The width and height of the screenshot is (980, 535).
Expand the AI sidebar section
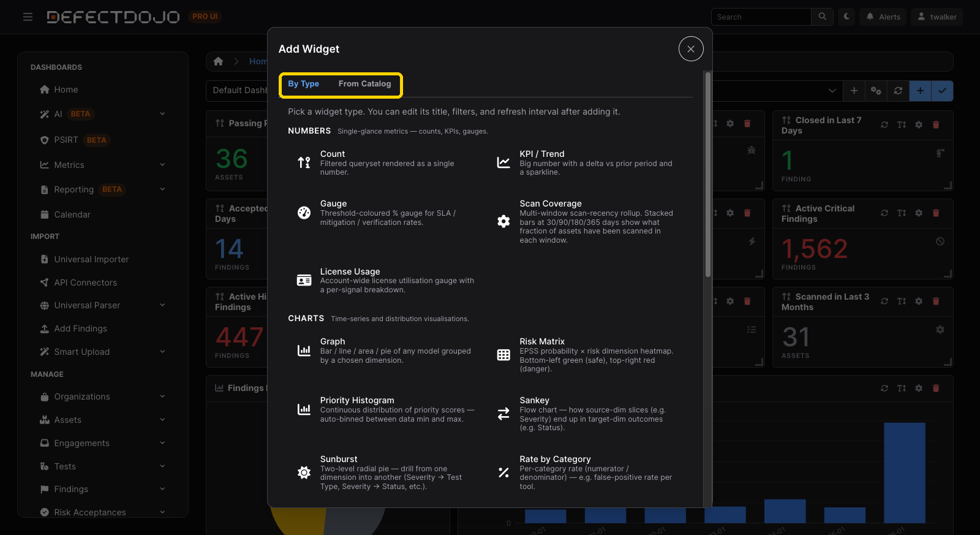(162, 114)
